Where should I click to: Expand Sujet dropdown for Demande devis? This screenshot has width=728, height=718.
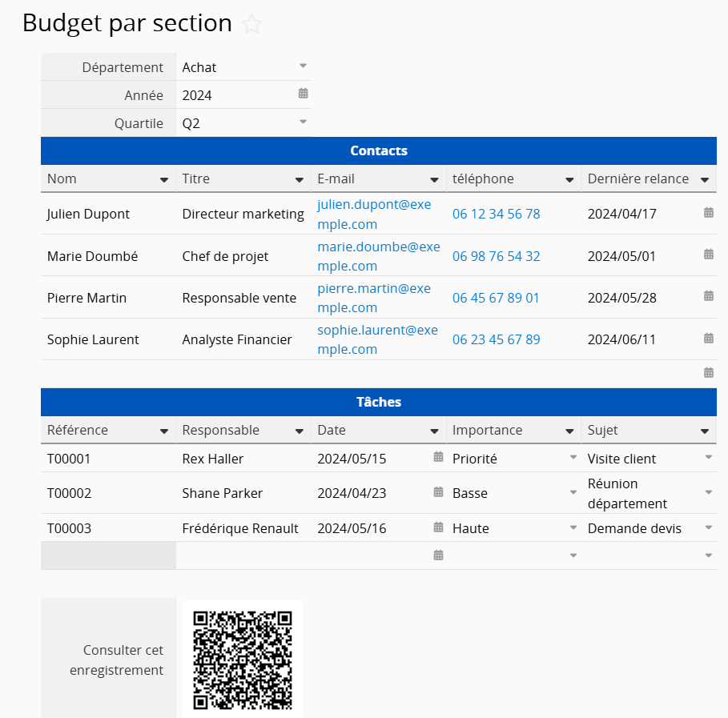[x=709, y=527]
